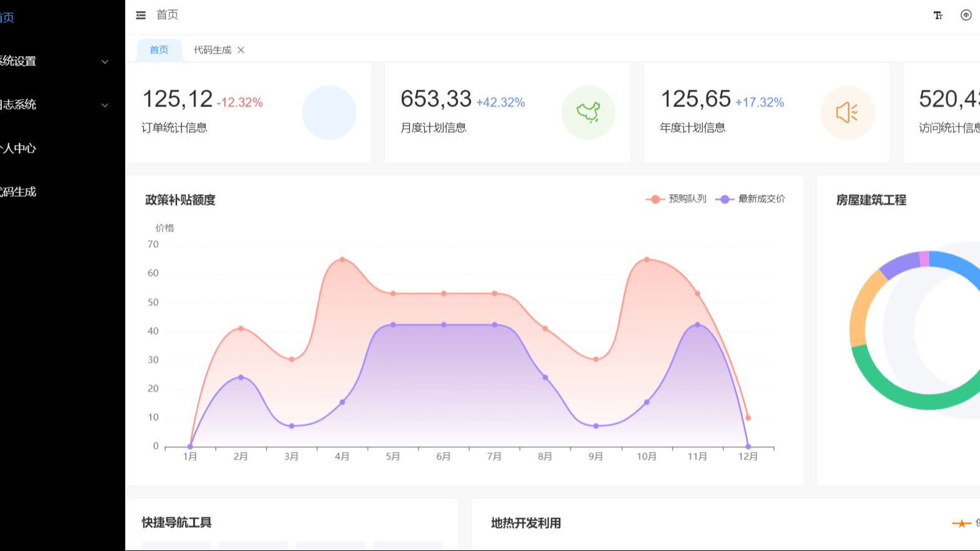980x551 pixels.
Task: Click the 10月 peak point on 预购队列 line
Action: 647,260
